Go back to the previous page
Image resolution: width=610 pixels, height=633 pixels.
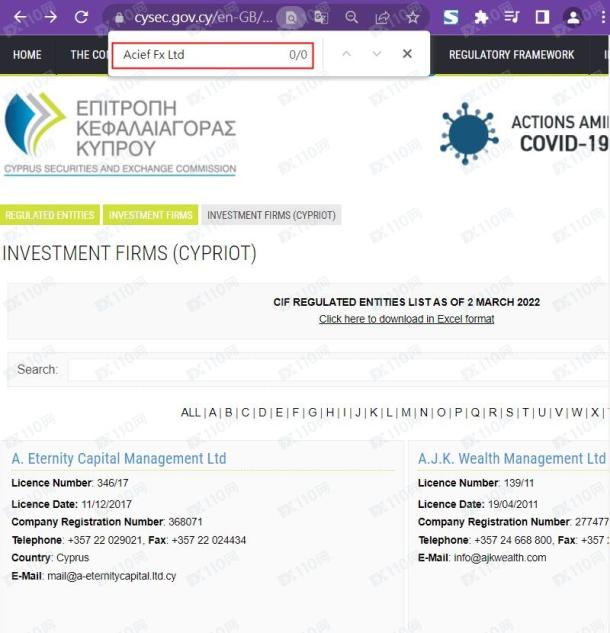tap(20, 17)
